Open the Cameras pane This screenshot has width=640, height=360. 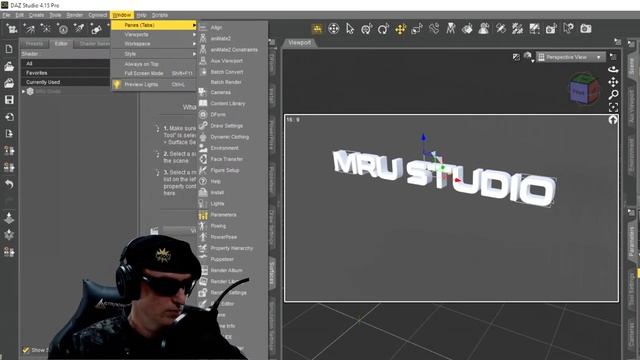point(232,93)
